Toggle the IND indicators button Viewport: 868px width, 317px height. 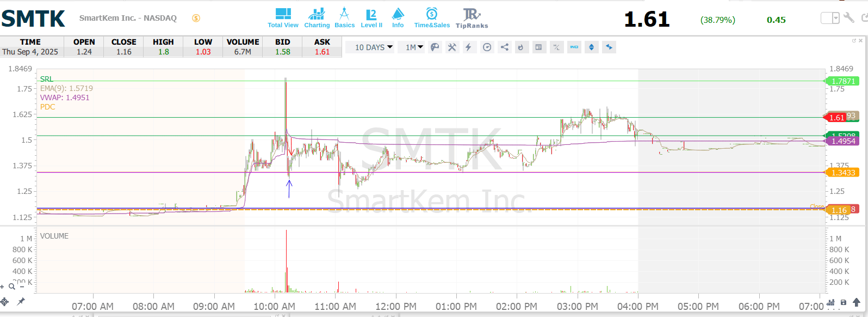coord(574,47)
